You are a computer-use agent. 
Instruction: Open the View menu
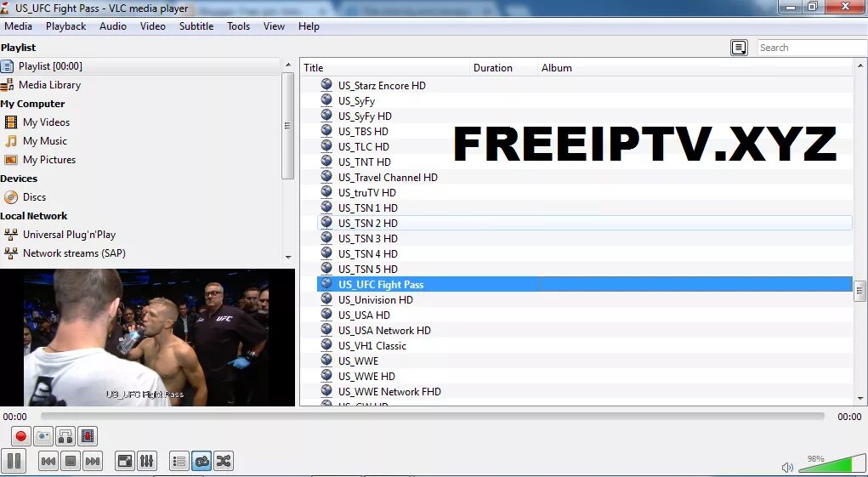(274, 26)
